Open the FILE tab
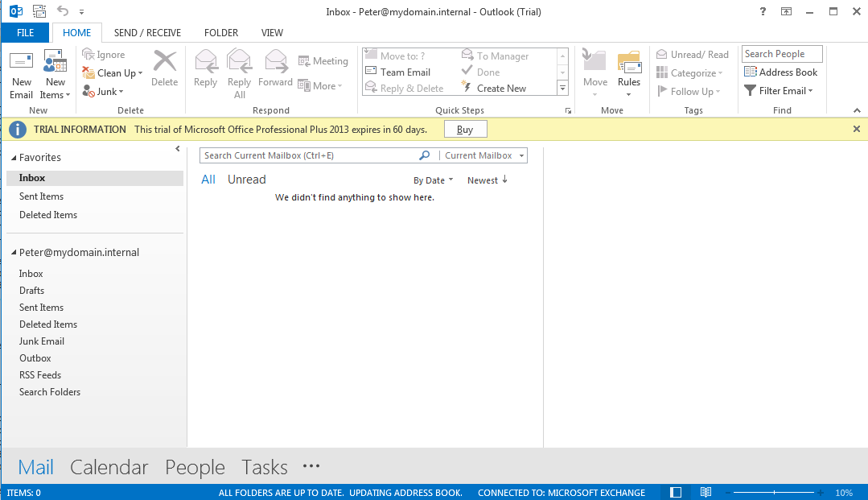The image size is (868, 500). click(x=26, y=33)
